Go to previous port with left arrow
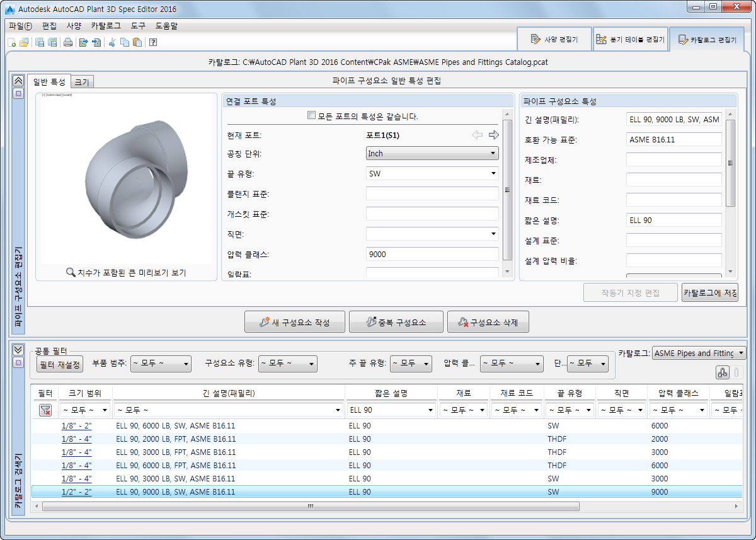This screenshot has height=540, width=756. click(478, 135)
